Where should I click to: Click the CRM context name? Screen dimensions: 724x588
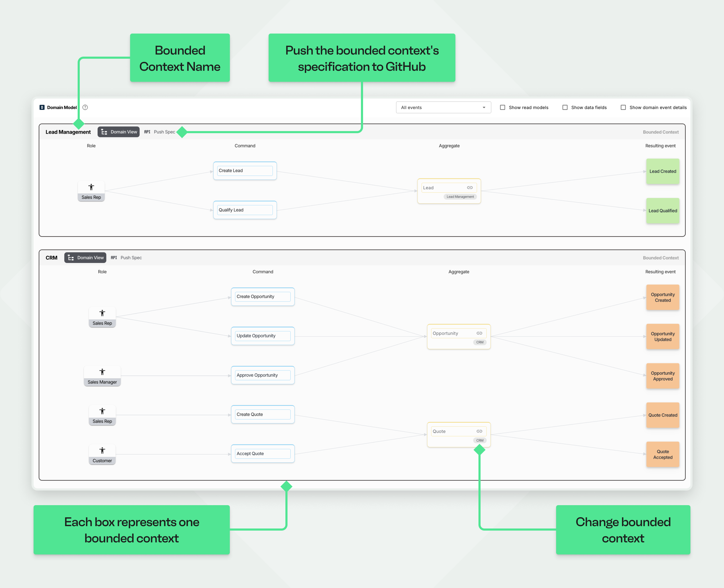(51, 258)
